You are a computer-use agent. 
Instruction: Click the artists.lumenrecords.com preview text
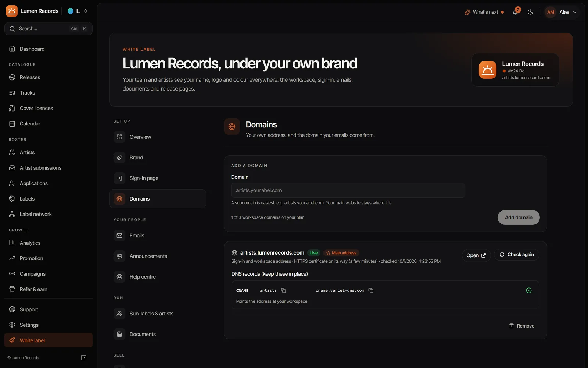point(526,78)
